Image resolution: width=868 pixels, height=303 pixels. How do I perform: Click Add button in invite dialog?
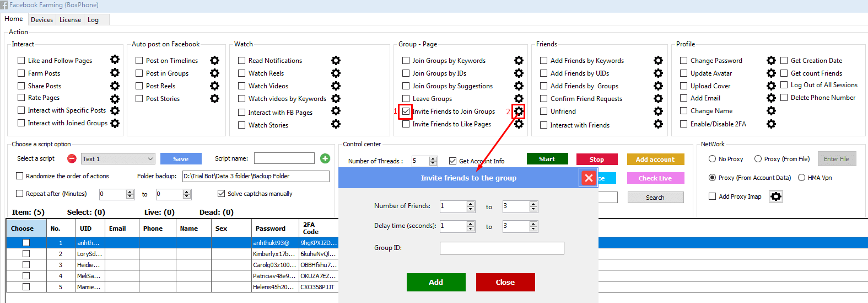[x=436, y=282]
